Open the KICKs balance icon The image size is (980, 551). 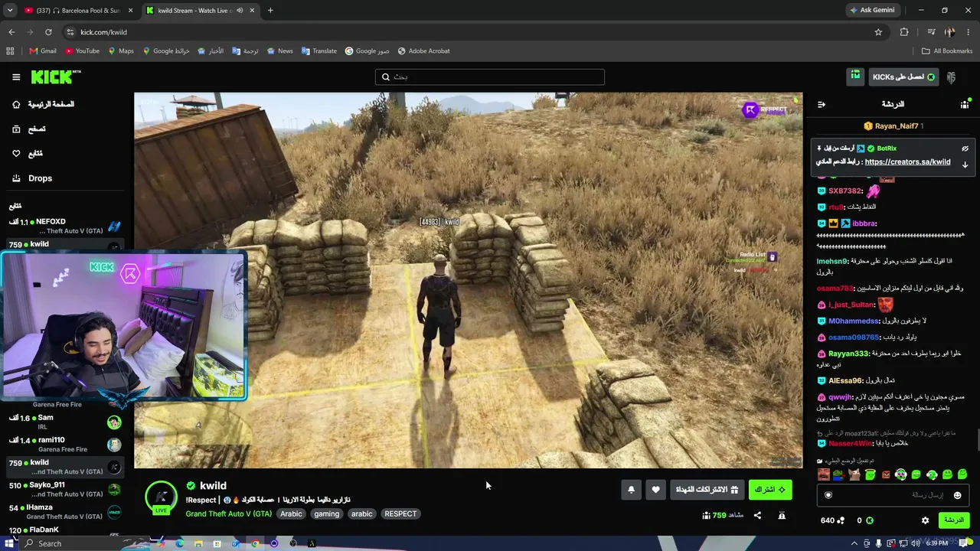[869, 520]
